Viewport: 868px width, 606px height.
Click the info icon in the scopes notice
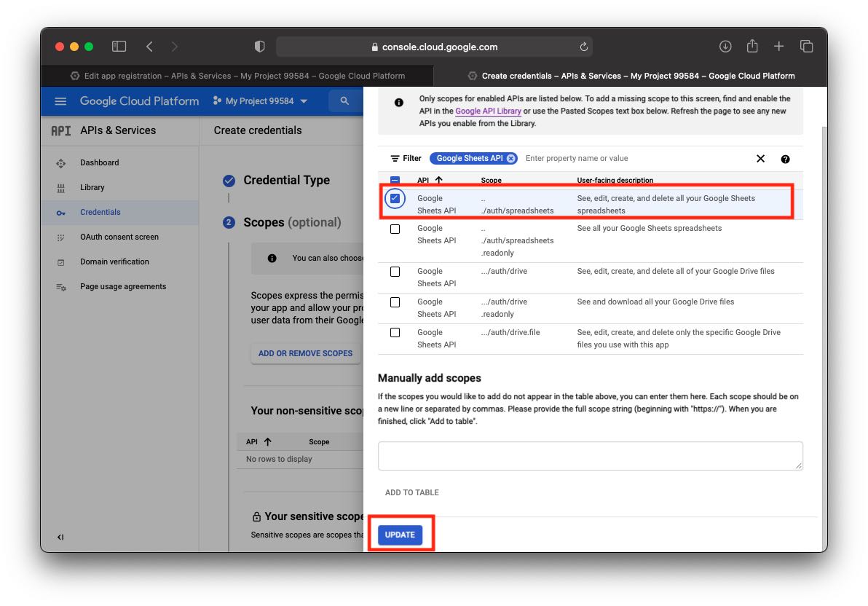398,103
